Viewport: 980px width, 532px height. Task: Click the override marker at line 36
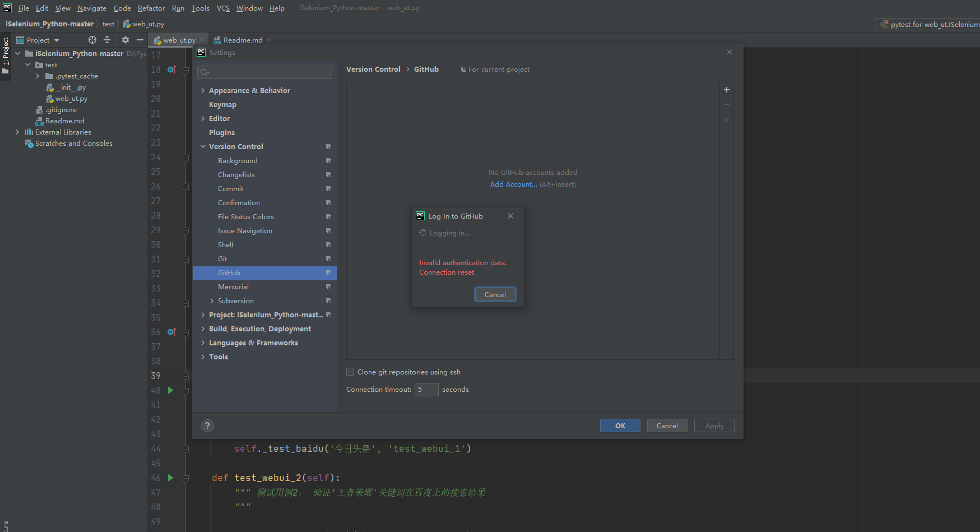(x=172, y=332)
